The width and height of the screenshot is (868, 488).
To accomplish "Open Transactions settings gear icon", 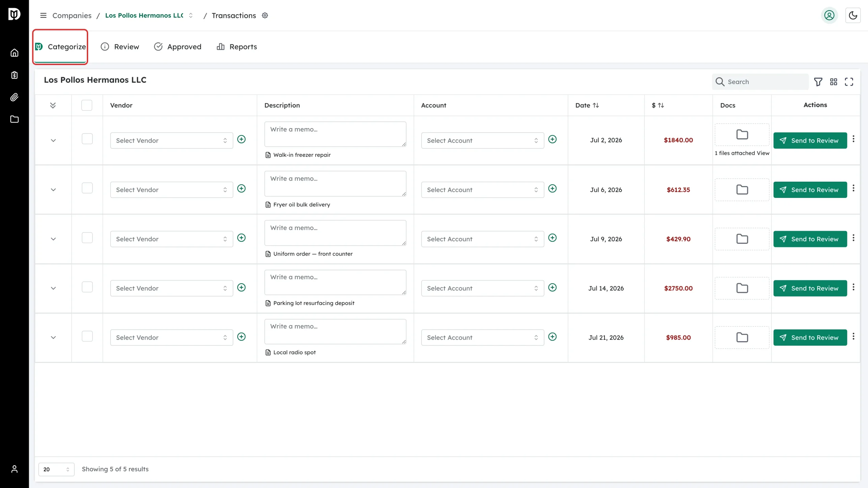I will (265, 16).
